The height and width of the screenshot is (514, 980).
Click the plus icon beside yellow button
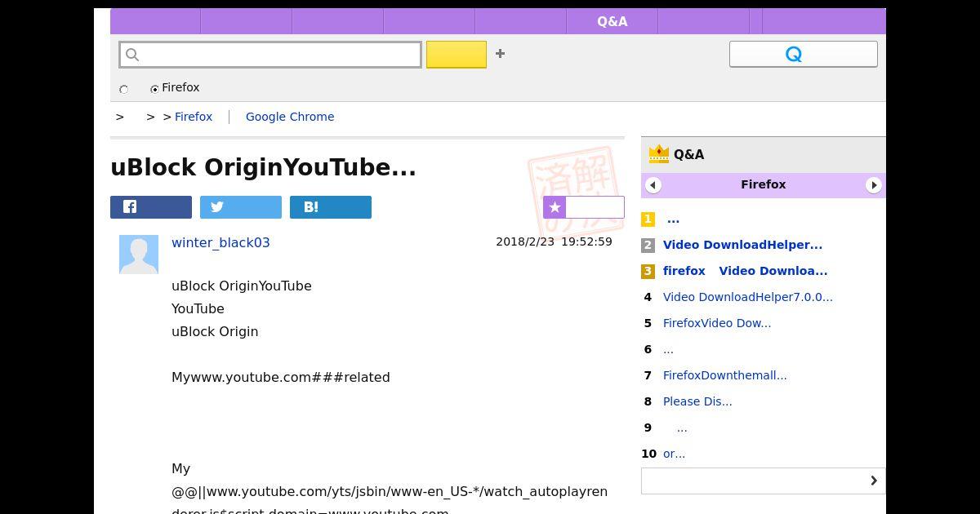click(500, 54)
